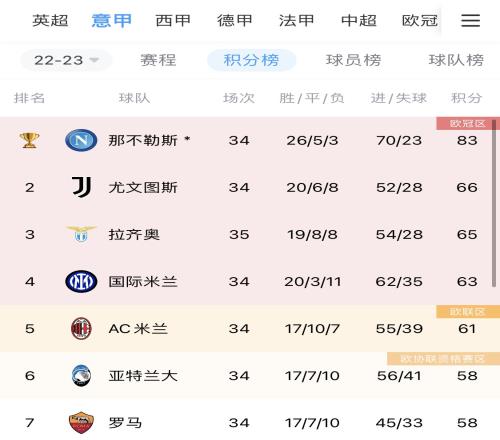
Task: Open the 22-23 season dropdown
Action: point(66,60)
